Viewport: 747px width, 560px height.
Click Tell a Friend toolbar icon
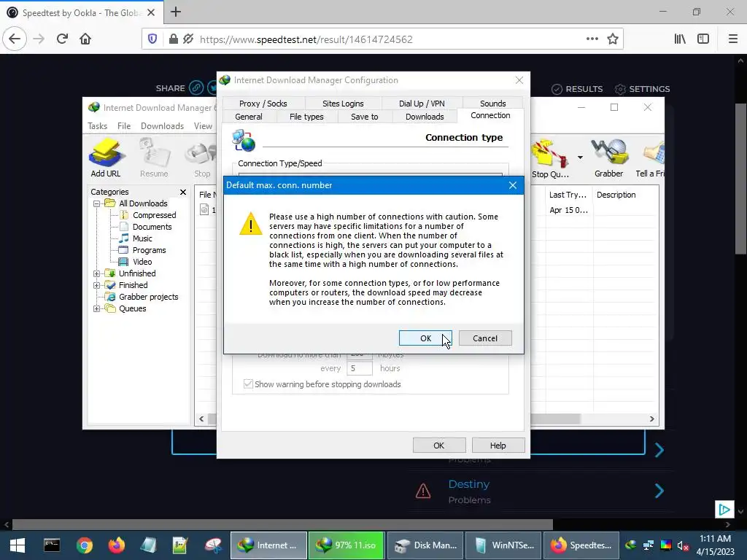651,159
